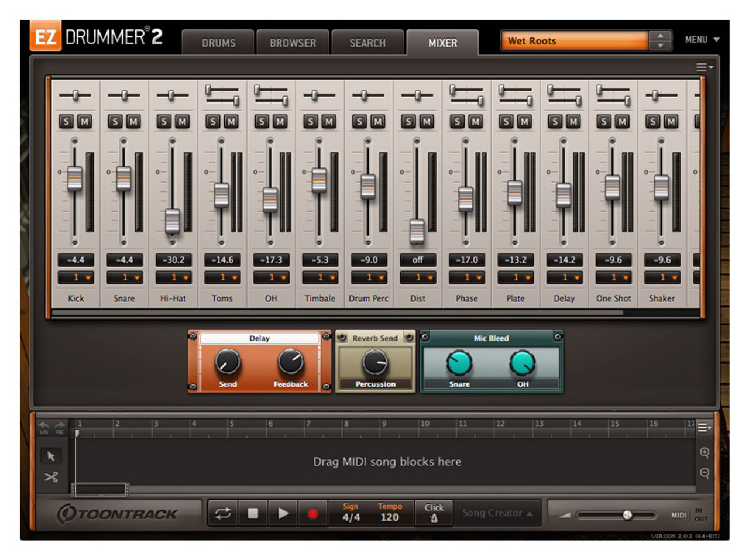Click the Delay effect title label
749x560 pixels.
(x=259, y=338)
